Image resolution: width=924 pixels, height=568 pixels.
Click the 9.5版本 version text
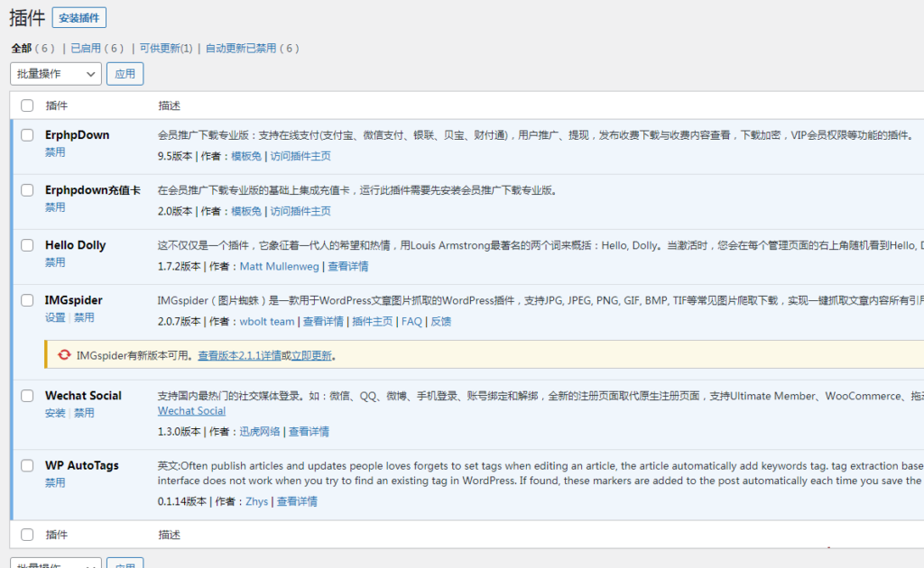point(175,156)
